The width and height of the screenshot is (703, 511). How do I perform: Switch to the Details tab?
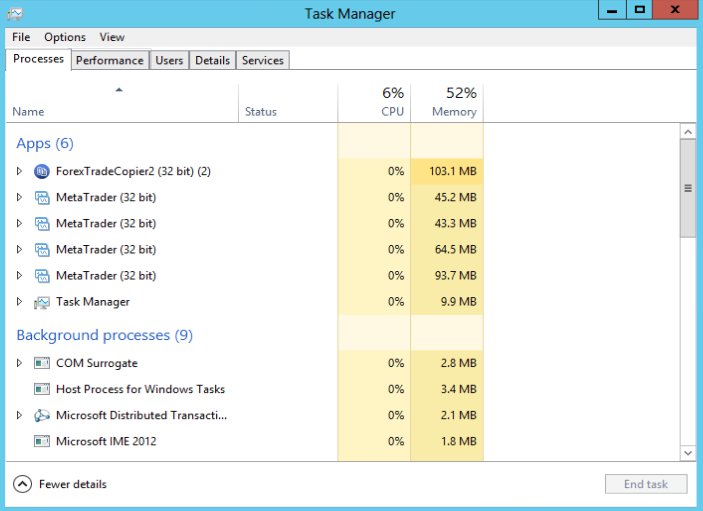(x=213, y=61)
